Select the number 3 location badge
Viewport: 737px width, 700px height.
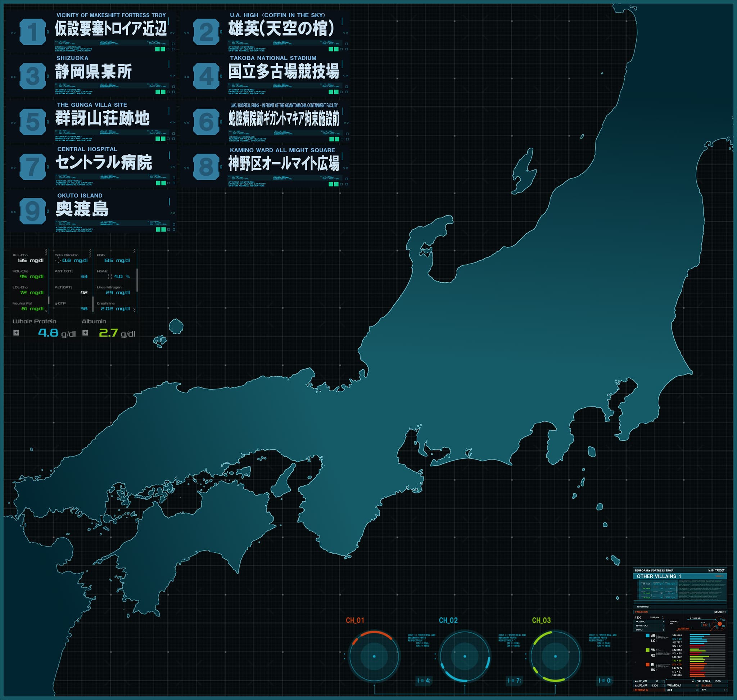pyautogui.click(x=33, y=76)
